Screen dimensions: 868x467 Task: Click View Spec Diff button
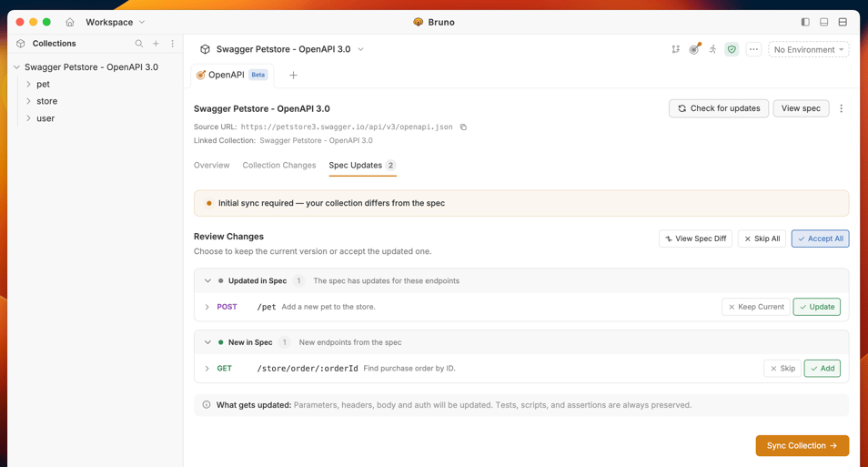(x=695, y=239)
